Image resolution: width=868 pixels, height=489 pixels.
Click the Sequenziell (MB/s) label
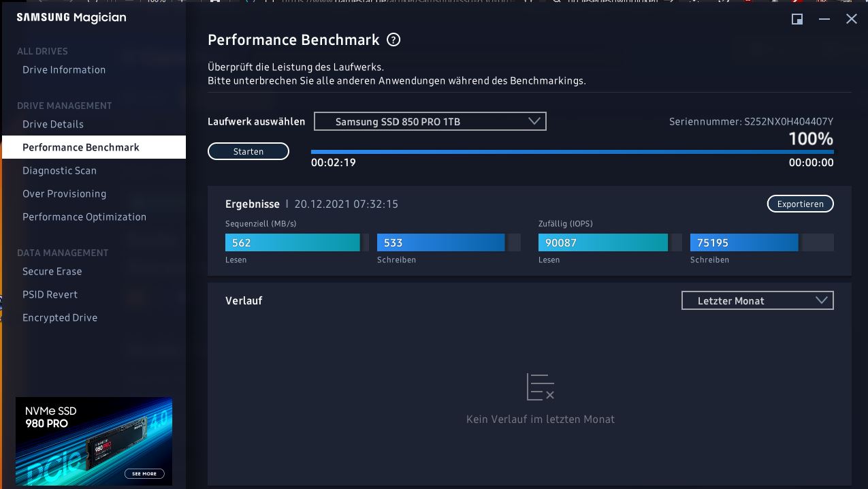coord(261,223)
